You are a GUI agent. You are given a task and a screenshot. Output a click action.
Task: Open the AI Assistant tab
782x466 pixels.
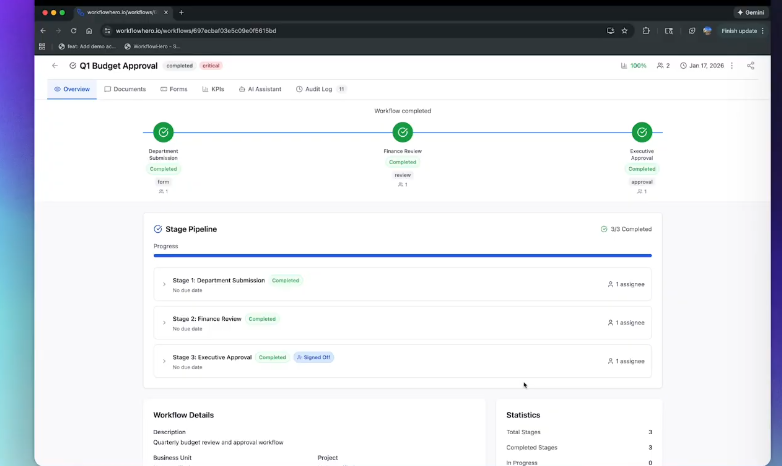coord(259,89)
